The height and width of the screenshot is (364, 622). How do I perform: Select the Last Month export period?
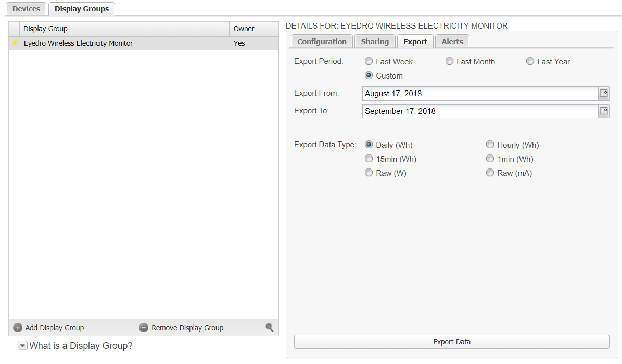(x=449, y=61)
